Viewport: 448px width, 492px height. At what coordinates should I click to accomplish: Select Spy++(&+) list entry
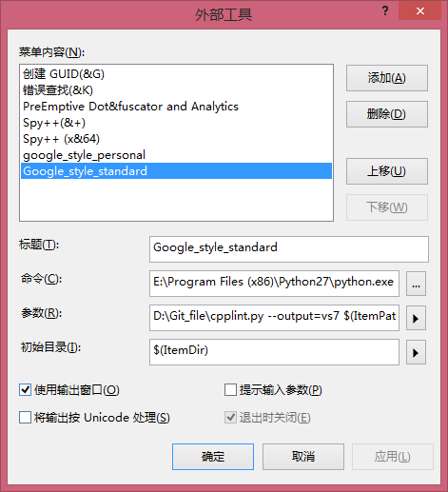click(x=176, y=123)
